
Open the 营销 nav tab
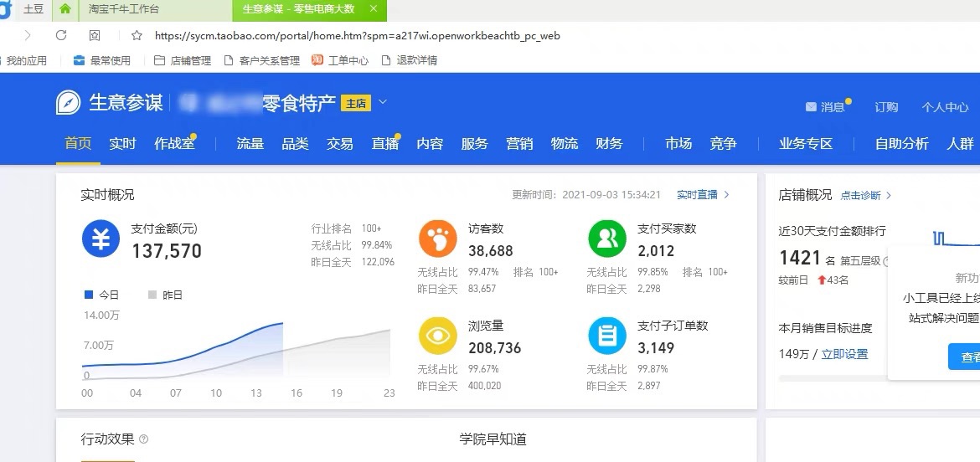519,144
